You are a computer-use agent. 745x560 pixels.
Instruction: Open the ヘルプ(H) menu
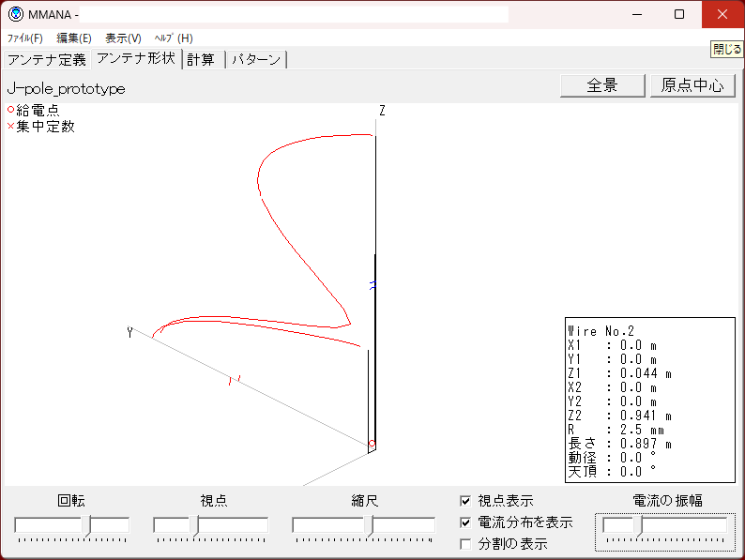(x=174, y=38)
